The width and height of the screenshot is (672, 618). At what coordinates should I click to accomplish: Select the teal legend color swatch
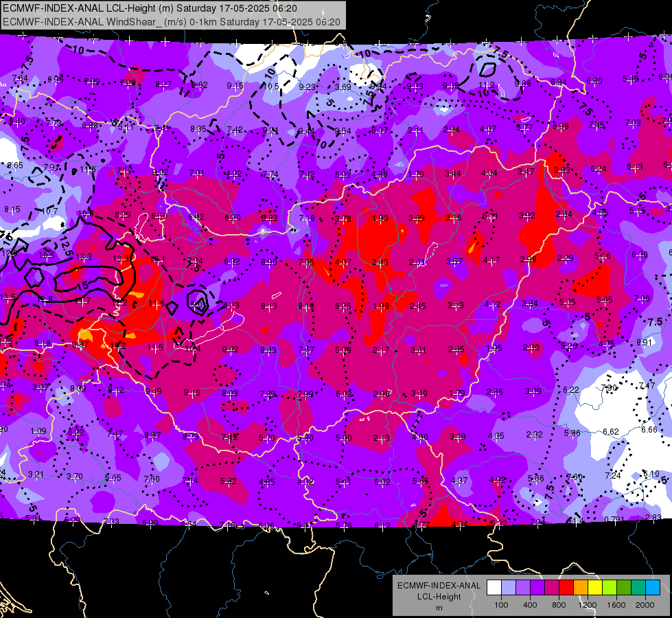[x=638, y=588]
